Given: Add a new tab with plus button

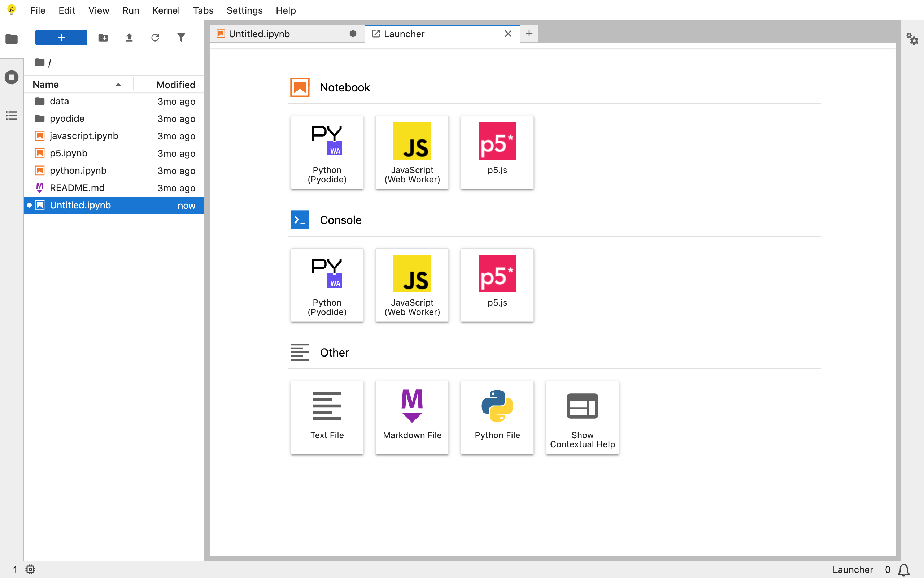Looking at the screenshot, I should pos(529,34).
